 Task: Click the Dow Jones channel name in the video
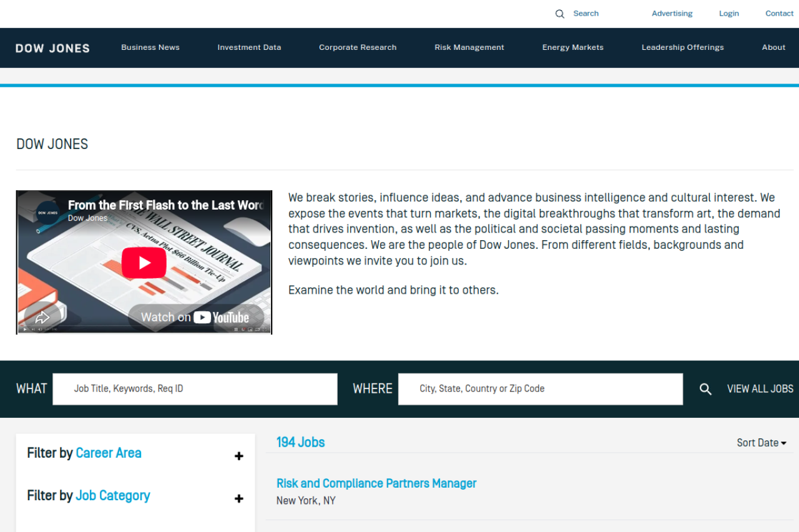(87, 218)
